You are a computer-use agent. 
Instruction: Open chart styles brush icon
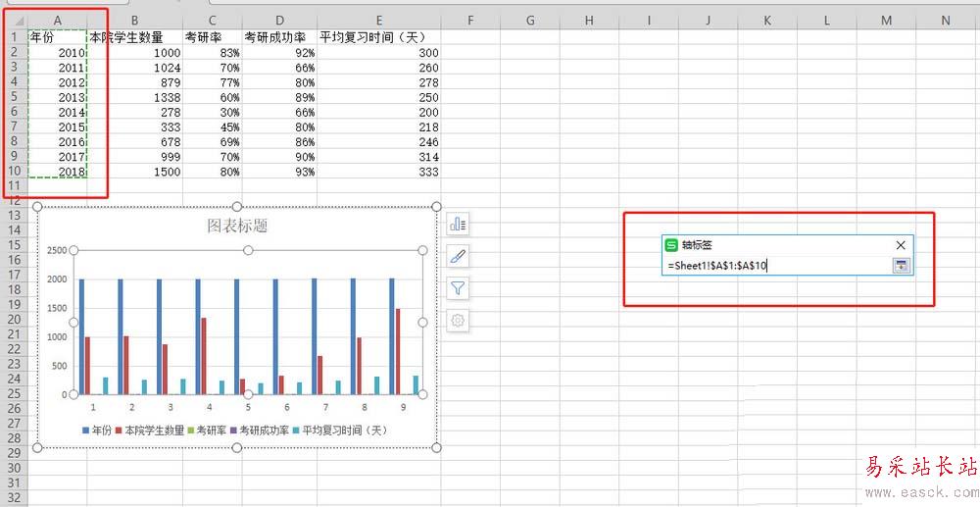pyautogui.click(x=458, y=257)
